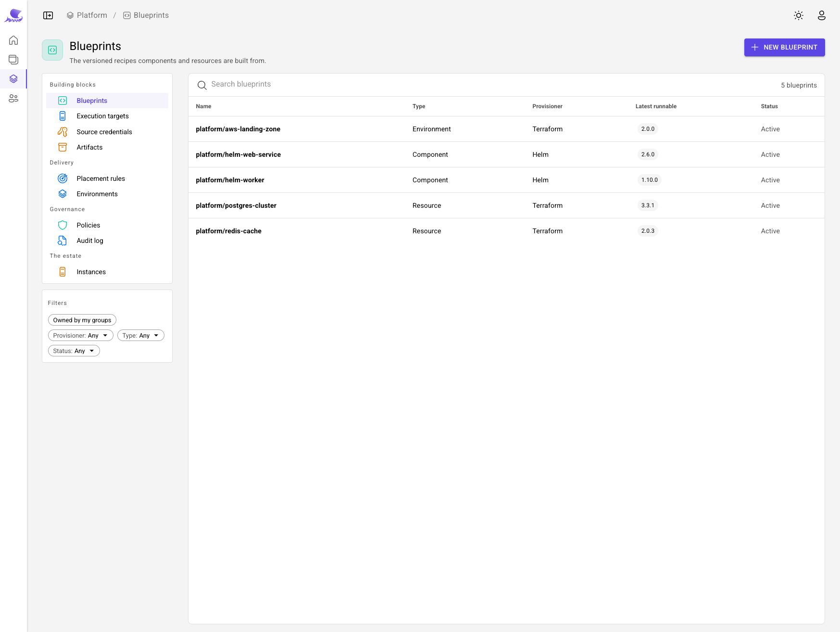Click the Execution targets device icon
The image size is (840, 632).
[63, 116]
